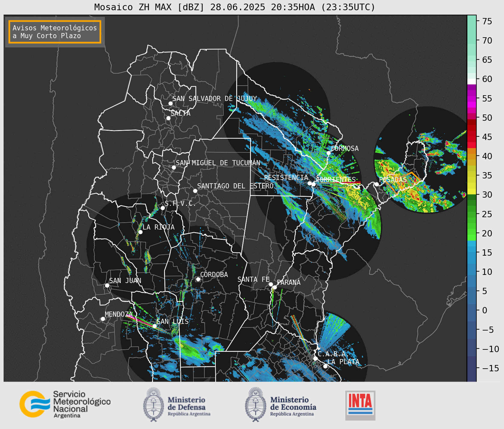This screenshot has width=504, height=429.
Task: Click the Santa Fe city dot
Action: tap(271, 284)
